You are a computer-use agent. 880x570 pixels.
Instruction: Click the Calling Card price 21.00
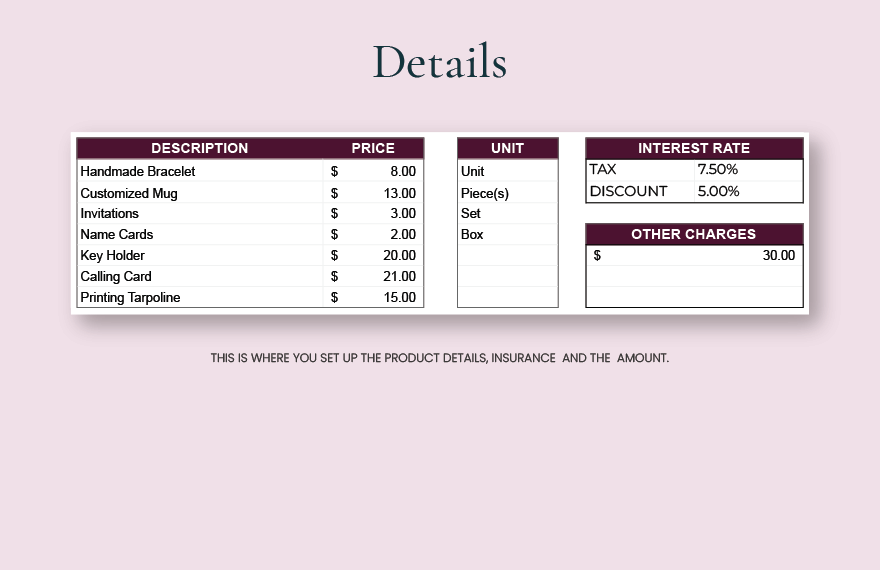tap(399, 276)
